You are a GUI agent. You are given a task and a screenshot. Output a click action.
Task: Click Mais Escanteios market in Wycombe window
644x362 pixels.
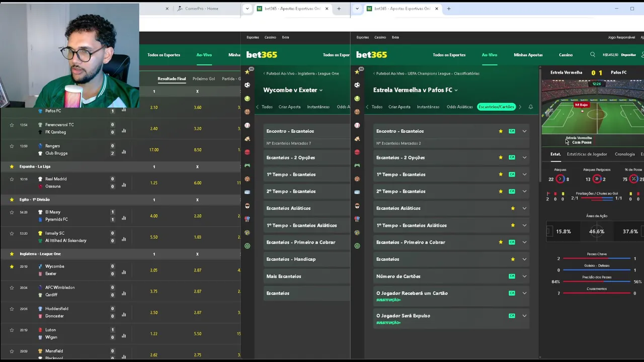pyautogui.click(x=306, y=276)
